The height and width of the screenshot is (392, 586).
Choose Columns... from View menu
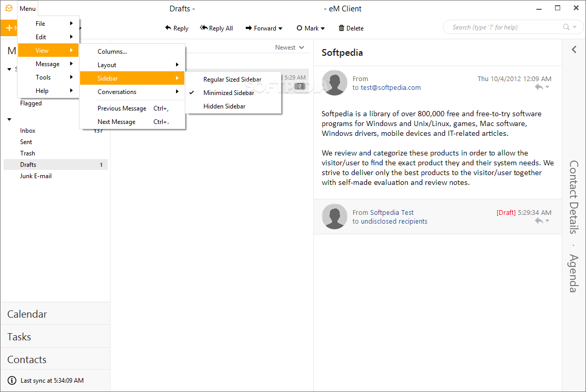132,52
